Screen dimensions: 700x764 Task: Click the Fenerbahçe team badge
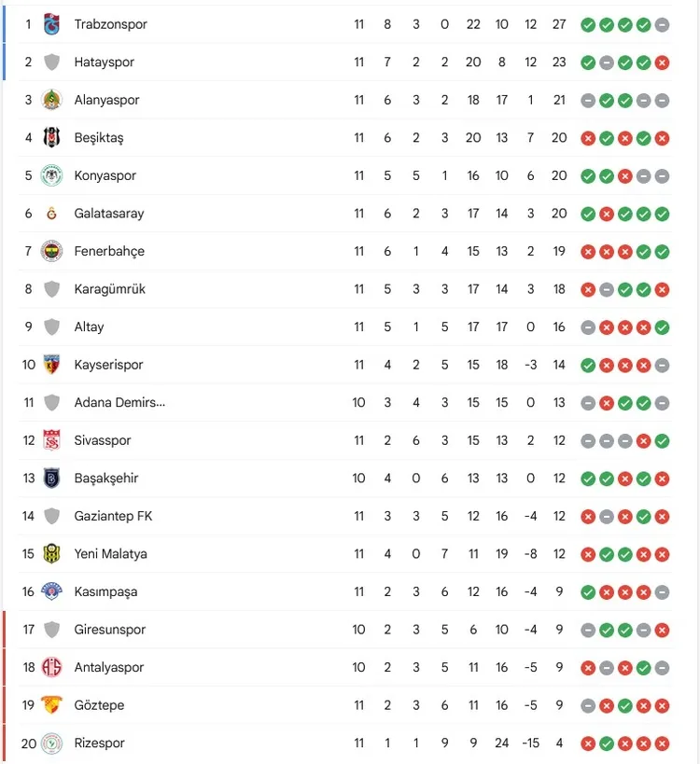click(x=52, y=251)
